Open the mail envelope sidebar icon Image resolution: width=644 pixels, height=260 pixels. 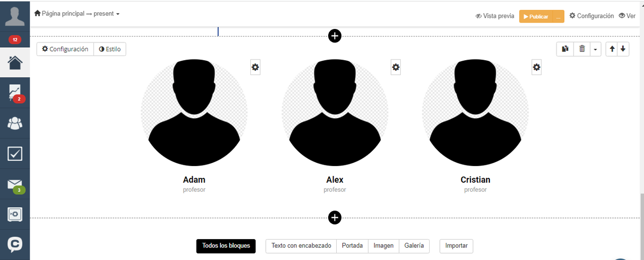coord(15,184)
